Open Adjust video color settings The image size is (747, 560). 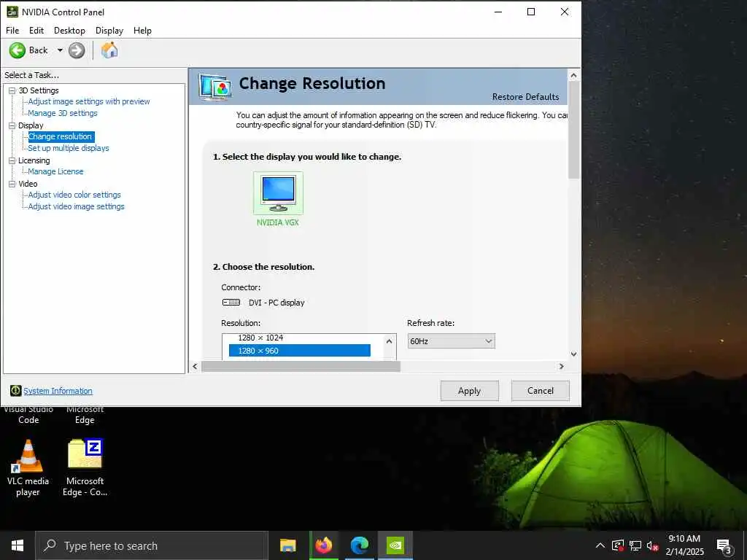pos(74,195)
